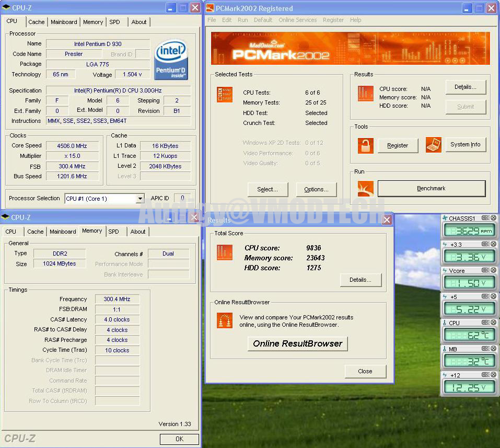Close the CPU temperature monitor panel

coord(493,323)
